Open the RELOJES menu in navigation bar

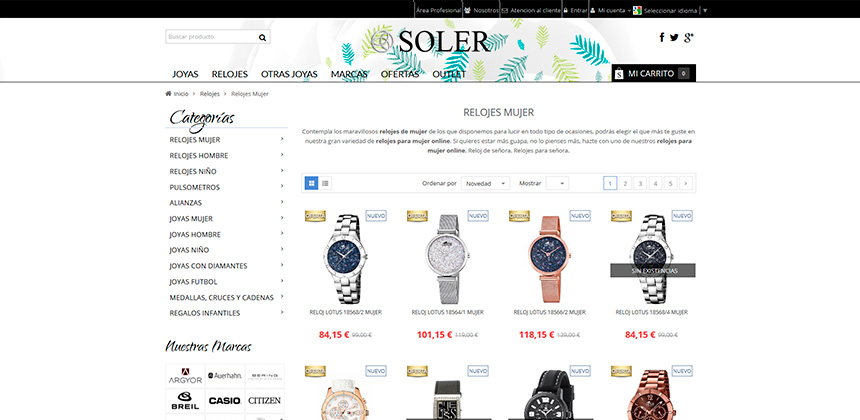230,74
